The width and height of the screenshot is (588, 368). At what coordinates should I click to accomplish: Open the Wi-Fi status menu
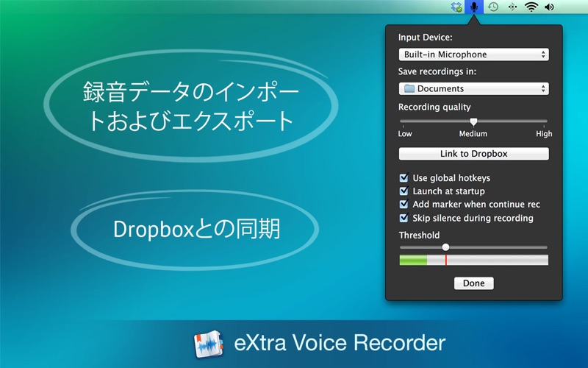(x=531, y=7)
